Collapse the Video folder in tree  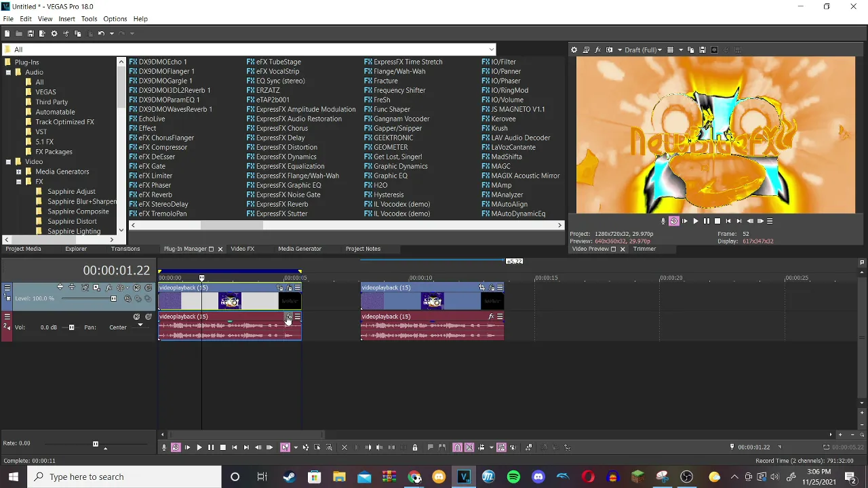(8, 161)
